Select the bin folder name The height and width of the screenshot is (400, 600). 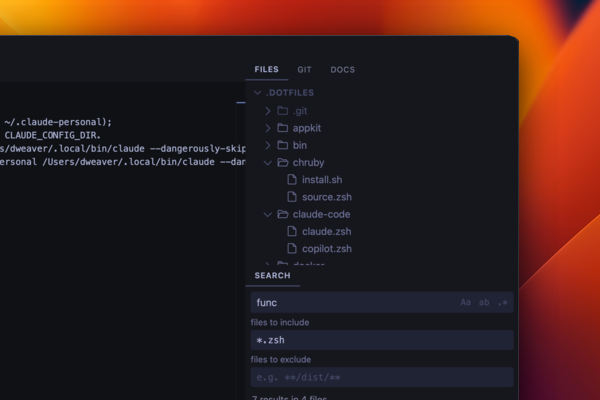pyautogui.click(x=300, y=145)
